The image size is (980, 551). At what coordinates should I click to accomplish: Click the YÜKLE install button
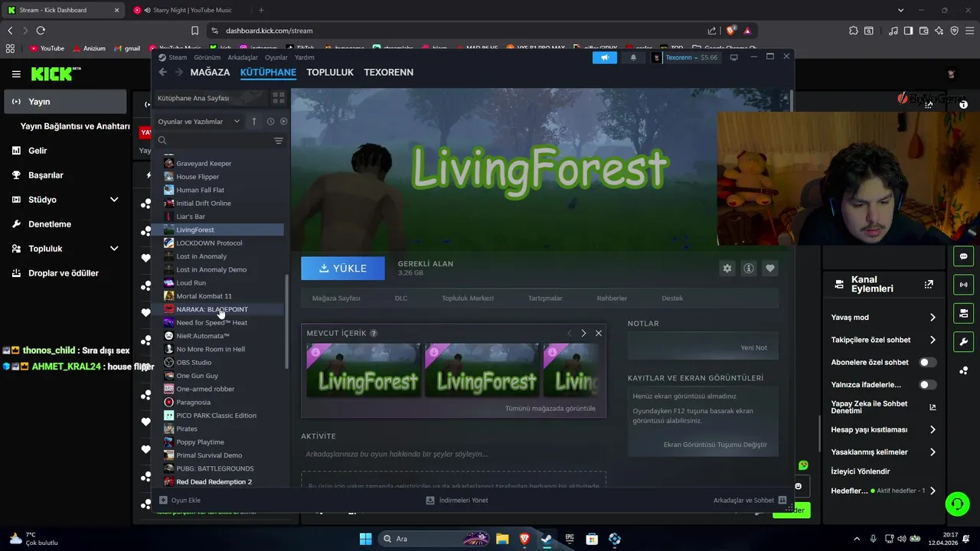coord(343,269)
